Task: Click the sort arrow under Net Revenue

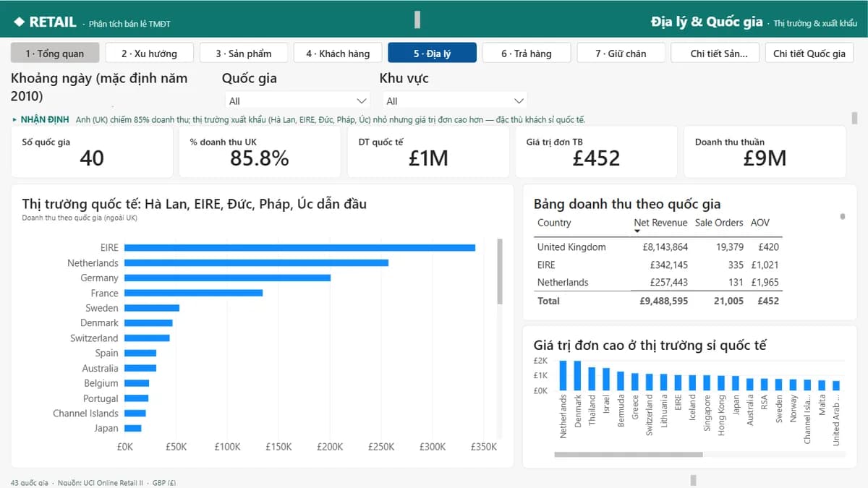Action: click(637, 231)
